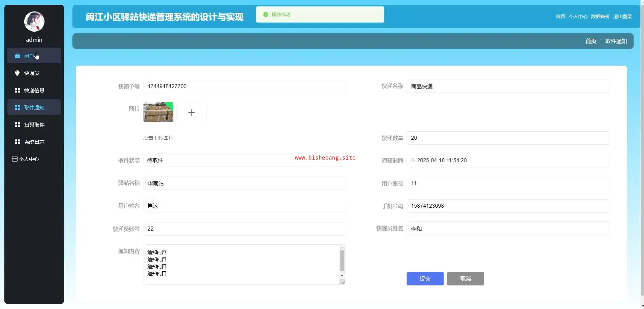Image resolution: width=644 pixels, height=309 pixels.
Task: Cancel the form with 取消 button
Action: point(465,279)
